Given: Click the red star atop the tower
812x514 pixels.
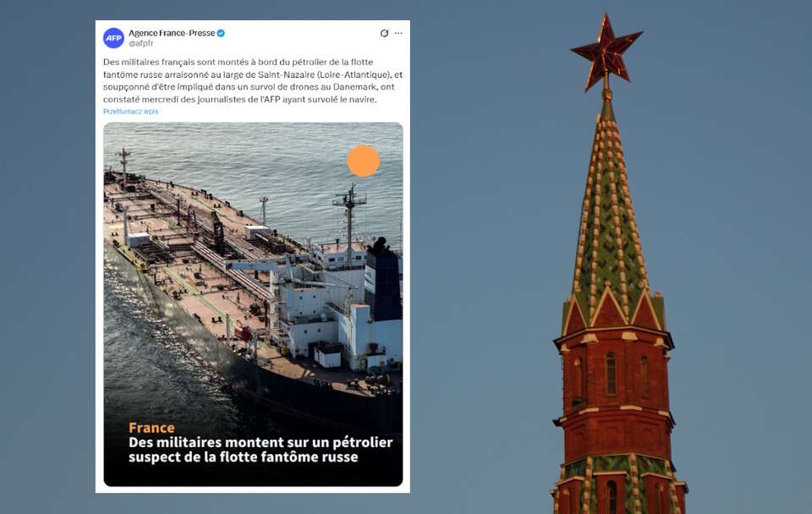Looking at the screenshot, I should point(606,52).
